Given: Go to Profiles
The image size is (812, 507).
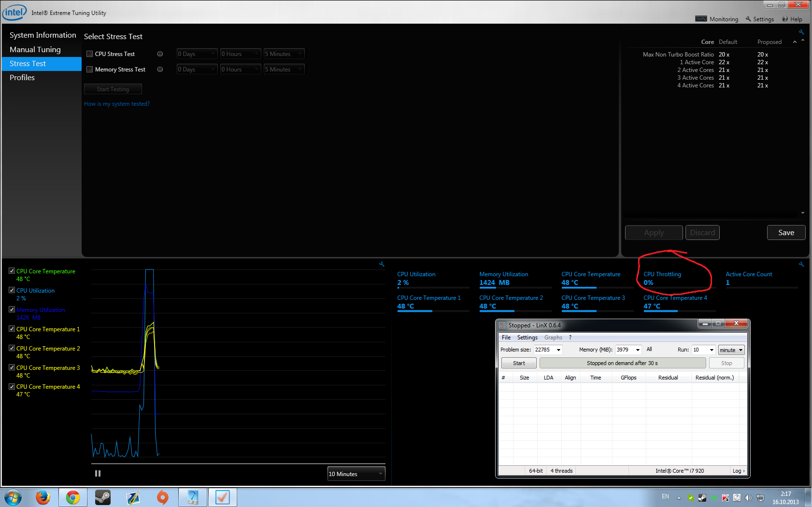Looking at the screenshot, I should point(22,78).
